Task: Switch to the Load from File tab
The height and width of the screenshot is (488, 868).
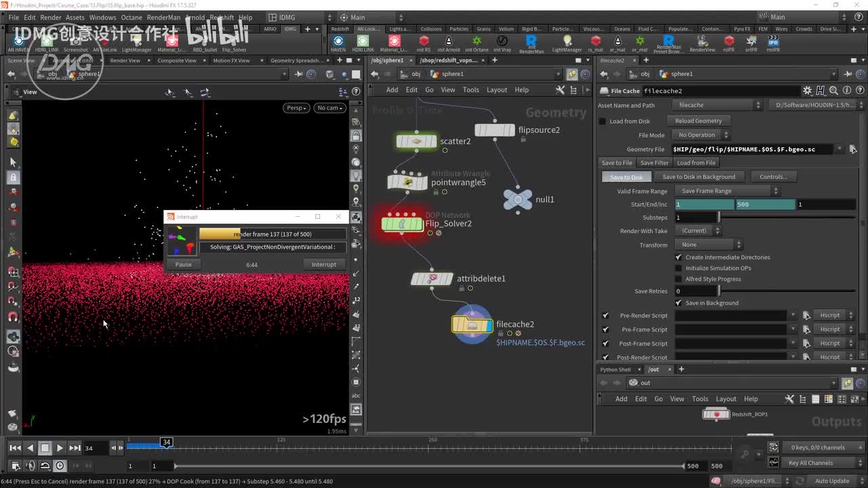Action: 696,163
